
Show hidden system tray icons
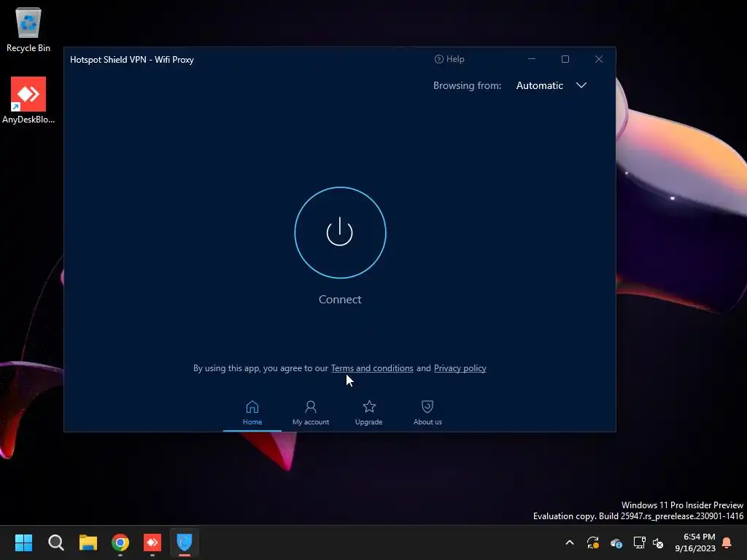(569, 542)
